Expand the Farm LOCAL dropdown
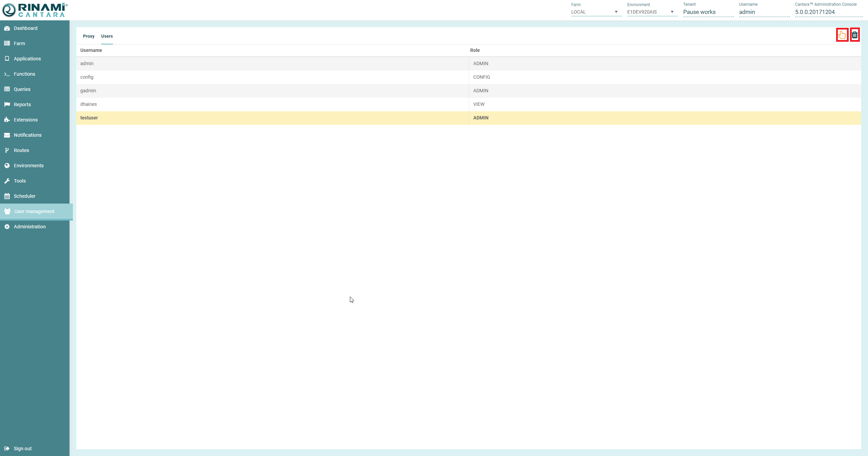This screenshot has height=456, width=868. (596, 12)
